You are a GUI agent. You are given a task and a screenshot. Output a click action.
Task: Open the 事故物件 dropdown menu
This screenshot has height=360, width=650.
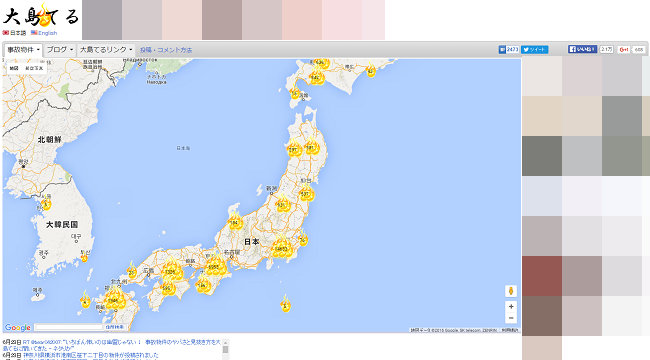pos(23,50)
